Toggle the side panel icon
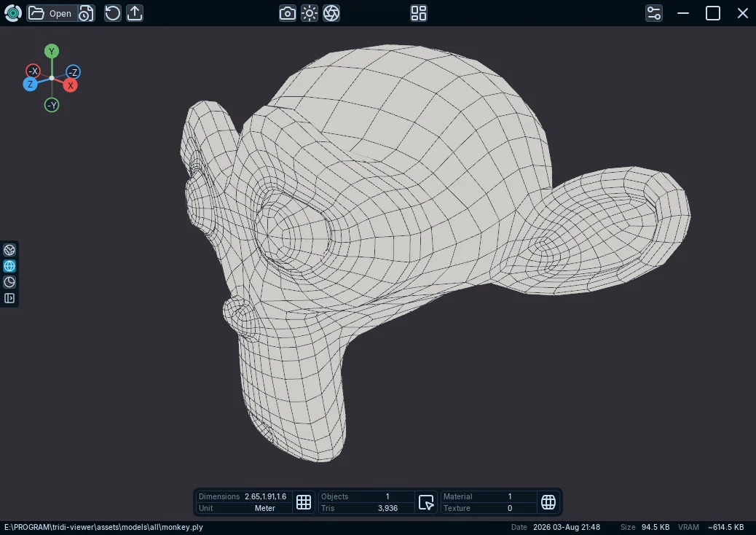This screenshot has height=535, width=756. [9, 298]
